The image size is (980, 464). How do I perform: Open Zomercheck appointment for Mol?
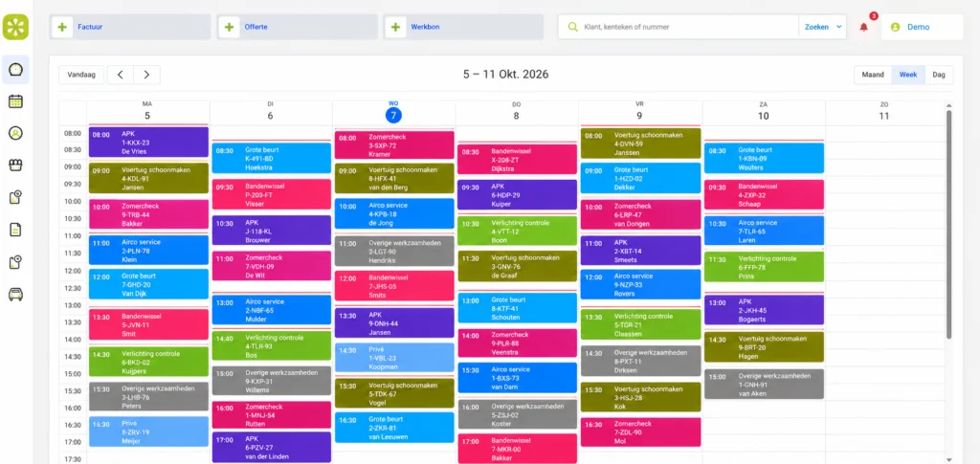point(640,432)
